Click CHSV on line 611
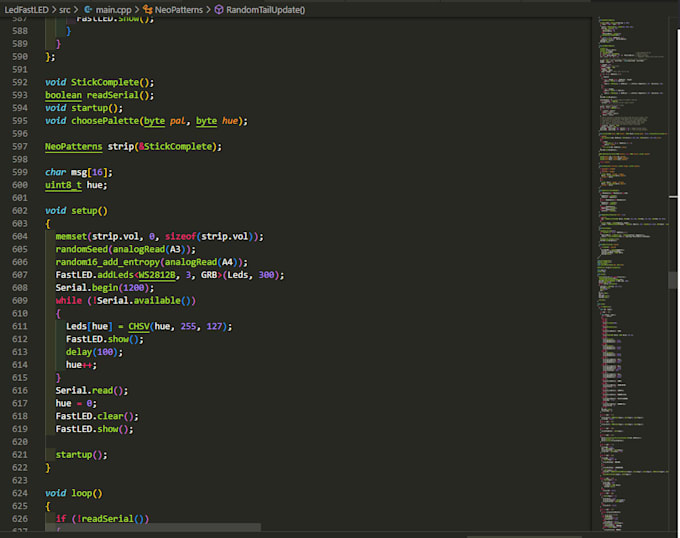This screenshot has width=680, height=538. pos(139,326)
